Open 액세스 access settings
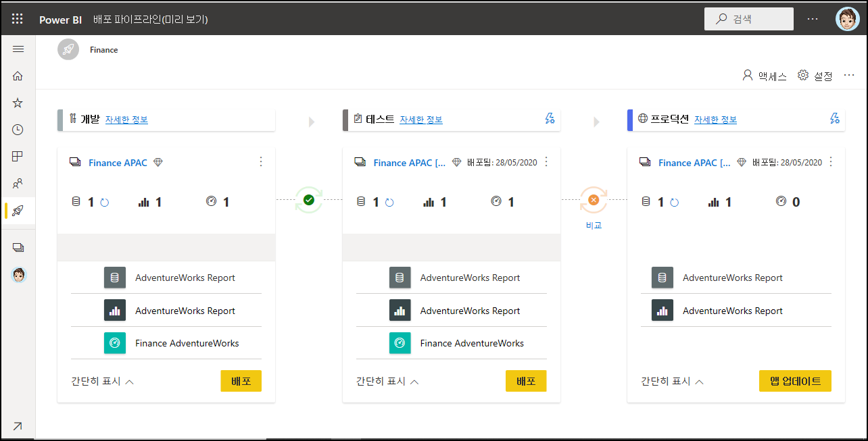 [765, 76]
